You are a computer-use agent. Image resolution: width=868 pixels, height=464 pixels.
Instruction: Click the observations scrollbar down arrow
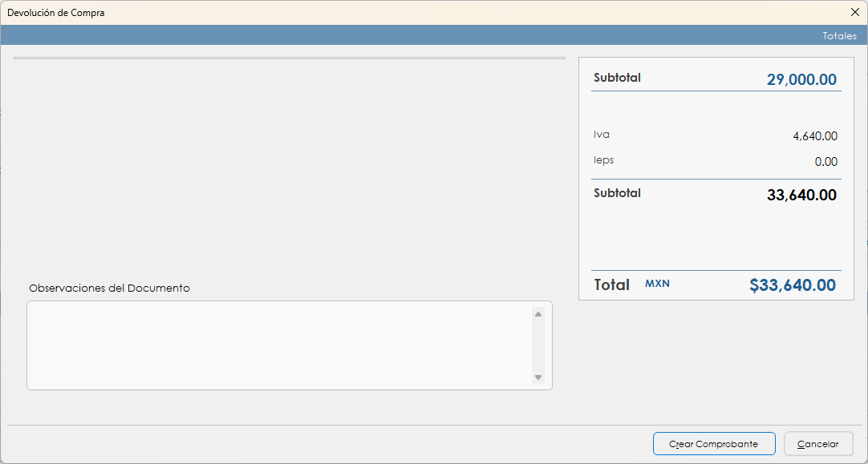pyautogui.click(x=538, y=377)
